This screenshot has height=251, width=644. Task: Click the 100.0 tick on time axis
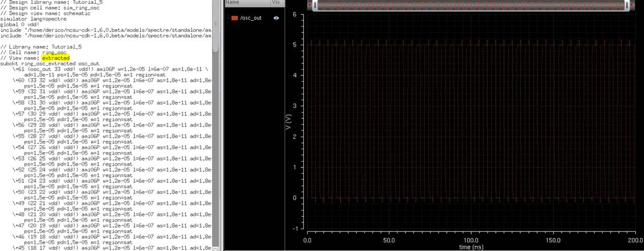click(x=471, y=241)
